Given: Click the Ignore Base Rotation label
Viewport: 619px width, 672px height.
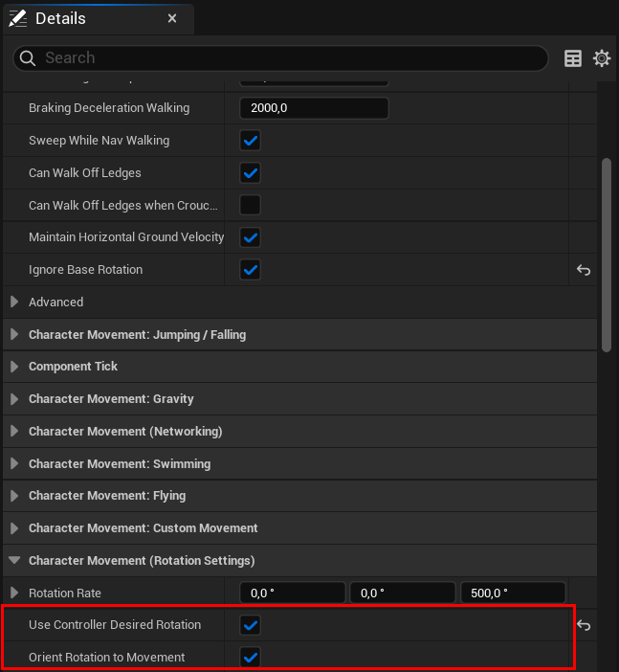Looking at the screenshot, I should (86, 270).
